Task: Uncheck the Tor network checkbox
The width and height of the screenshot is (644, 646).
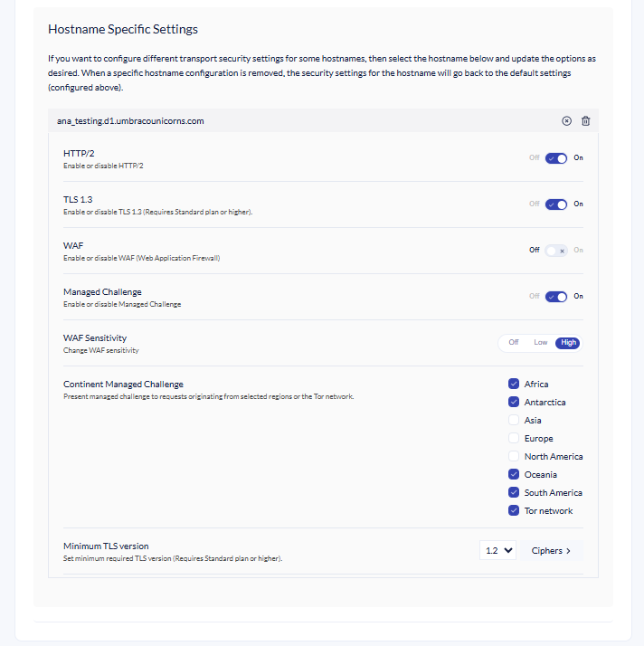Action: pos(514,511)
